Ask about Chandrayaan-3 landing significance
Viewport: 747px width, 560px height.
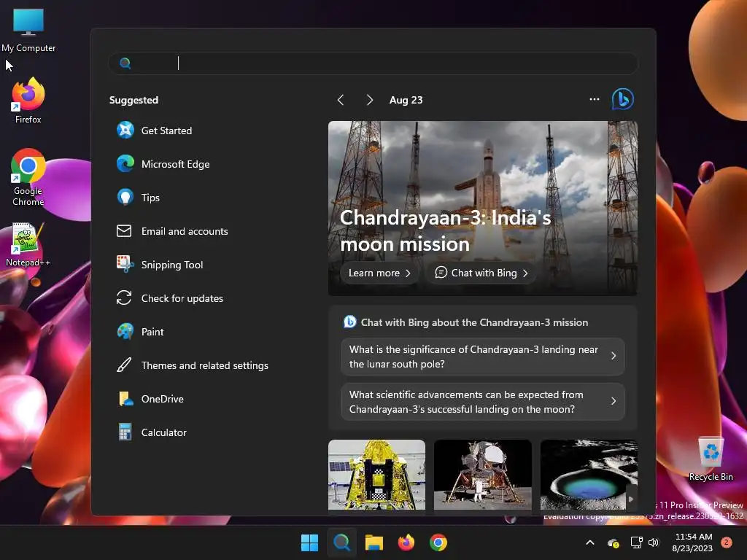[x=483, y=356]
